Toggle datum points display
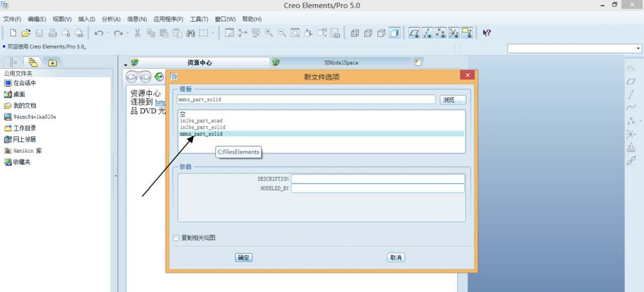644x292 pixels. coord(440,33)
